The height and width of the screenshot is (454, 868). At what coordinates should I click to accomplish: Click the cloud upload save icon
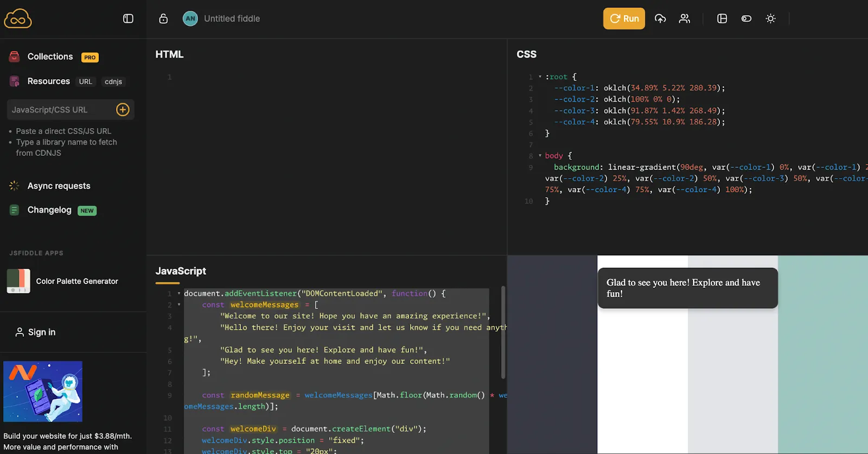pyautogui.click(x=660, y=18)
